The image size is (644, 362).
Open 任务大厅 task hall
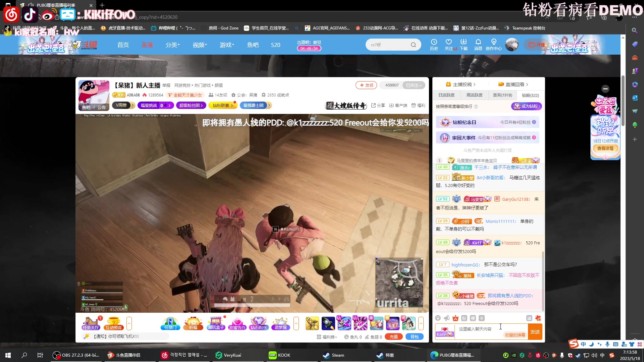coord(91,323)
